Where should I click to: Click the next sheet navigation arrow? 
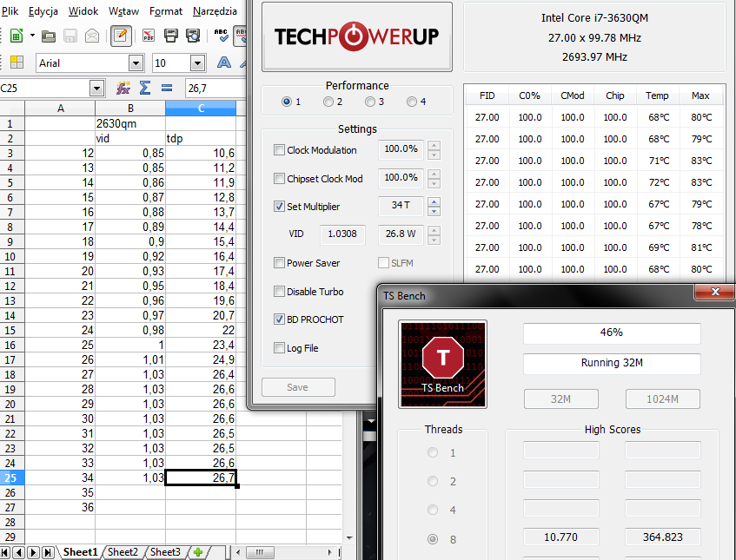click(x=33, y=552)
